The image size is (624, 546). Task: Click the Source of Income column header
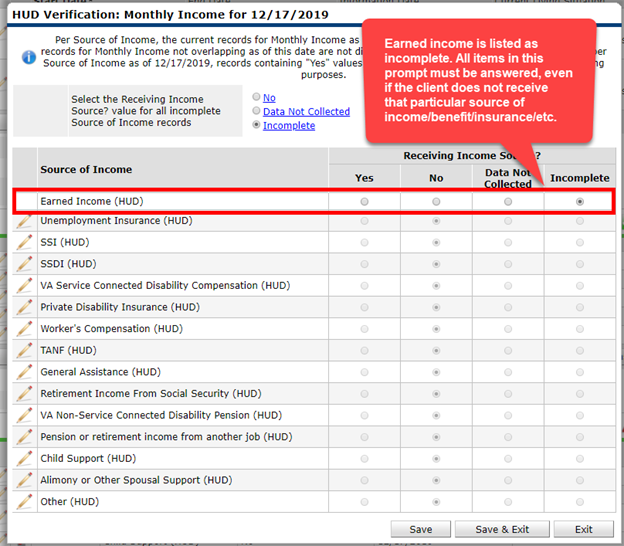(86, 169)
